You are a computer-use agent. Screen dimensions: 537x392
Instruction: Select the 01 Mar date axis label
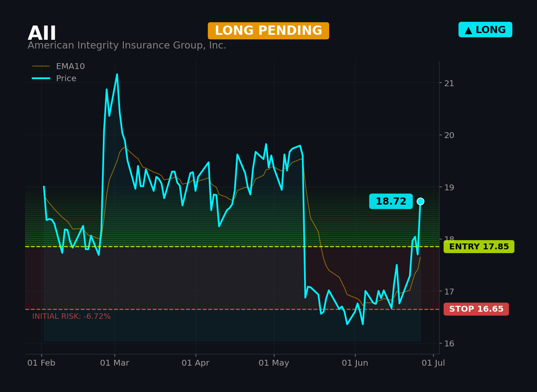(115, 363)
